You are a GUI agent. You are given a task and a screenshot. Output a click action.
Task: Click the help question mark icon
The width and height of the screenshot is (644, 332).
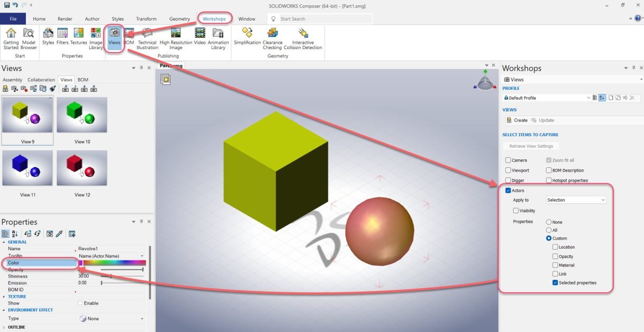click(x=638, y=18)
